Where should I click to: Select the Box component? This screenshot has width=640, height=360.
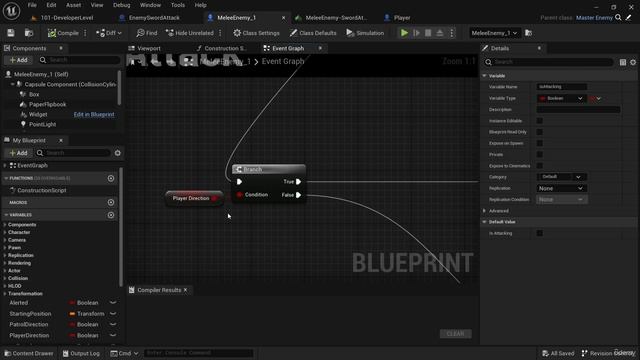(x=34, y=94)
